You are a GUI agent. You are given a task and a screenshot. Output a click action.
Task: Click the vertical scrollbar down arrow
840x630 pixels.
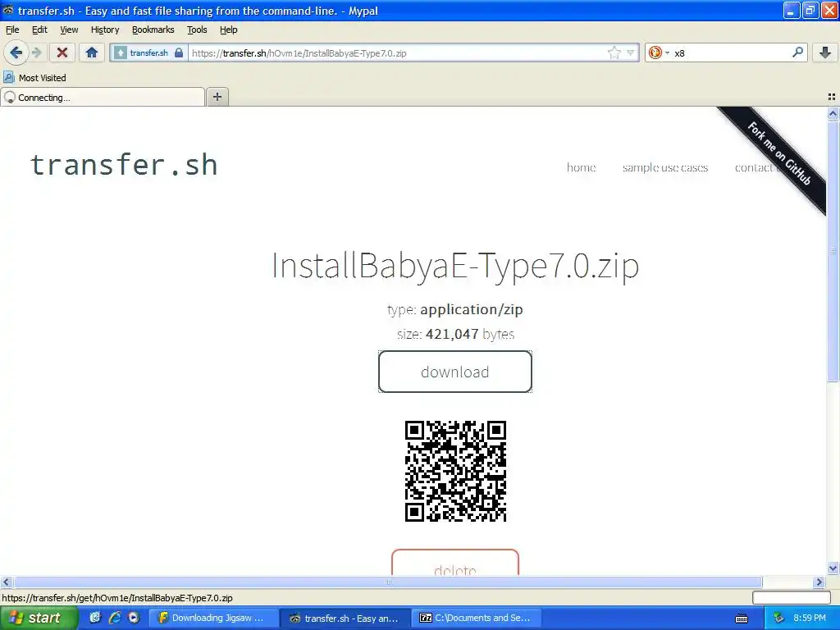(833, 568)
